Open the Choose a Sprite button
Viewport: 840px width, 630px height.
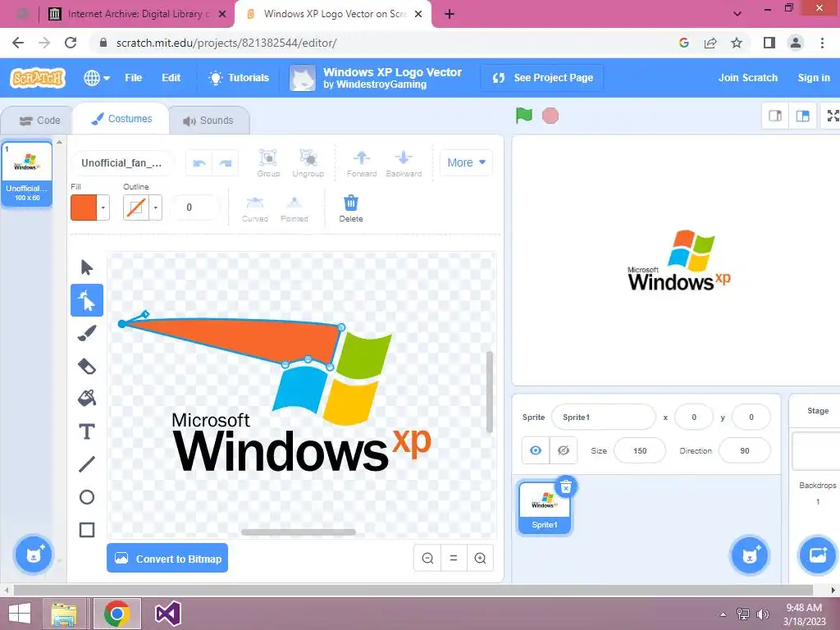(750, 555)
